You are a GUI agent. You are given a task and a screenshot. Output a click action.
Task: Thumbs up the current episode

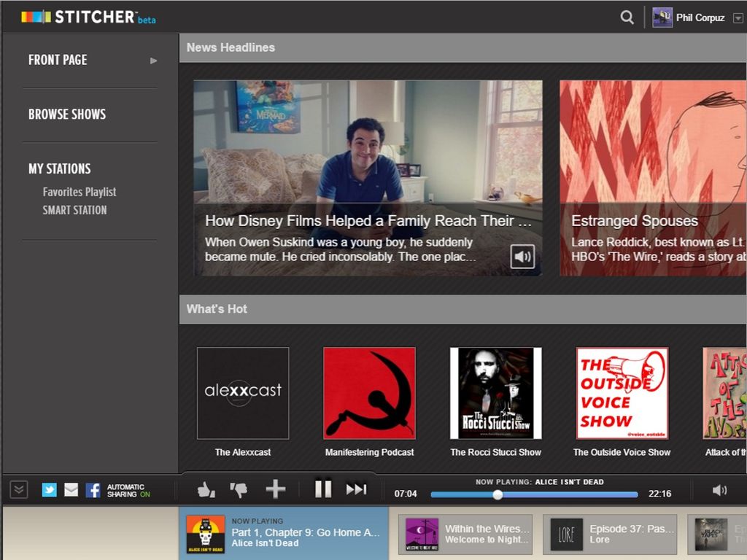[x=206, y=489]
